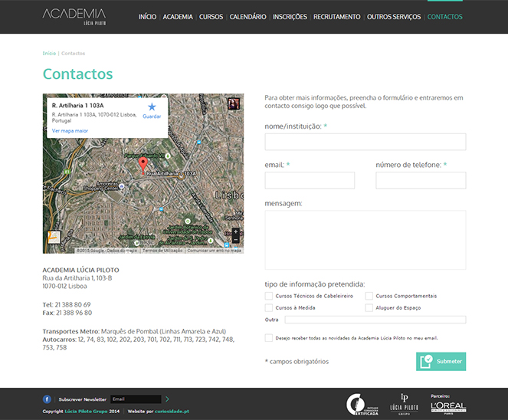Zoom out the map with minus button

tap(236, 239)
